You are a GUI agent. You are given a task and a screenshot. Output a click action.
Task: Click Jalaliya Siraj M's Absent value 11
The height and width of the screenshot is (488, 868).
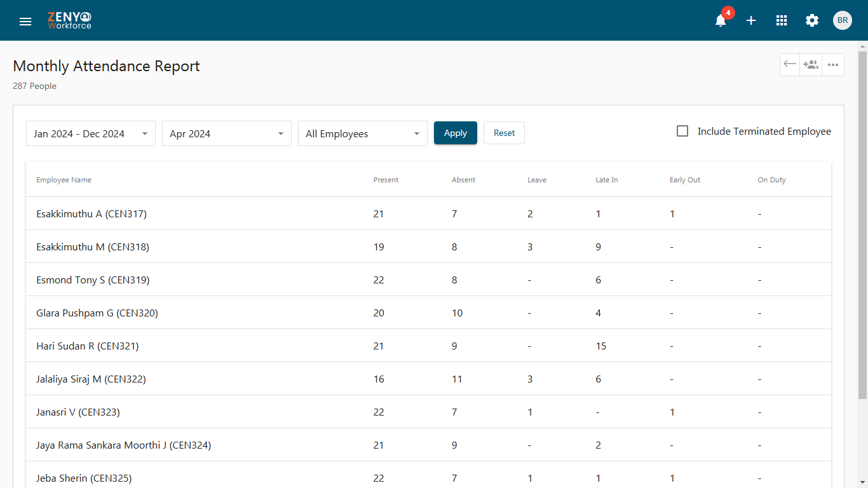coord(457,379)
